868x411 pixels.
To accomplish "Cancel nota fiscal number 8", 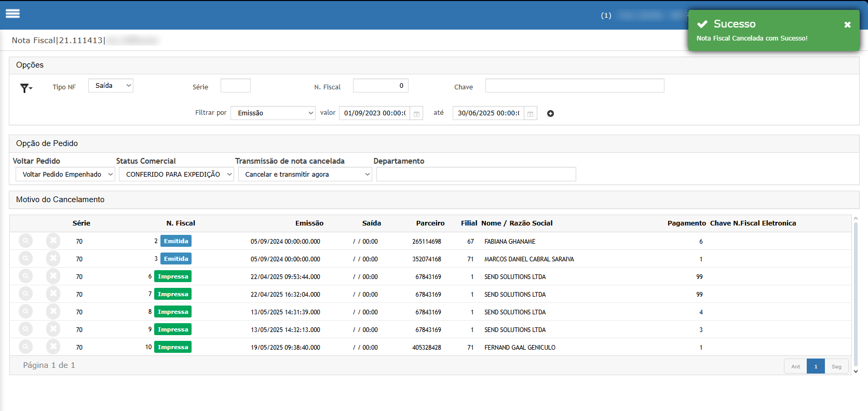I will pyautogui.click(x=53, y=311).
